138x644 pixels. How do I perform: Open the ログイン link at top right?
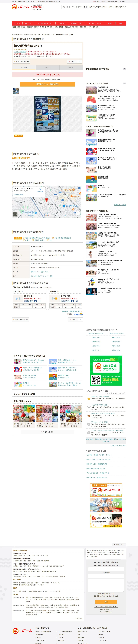point(123,2)
